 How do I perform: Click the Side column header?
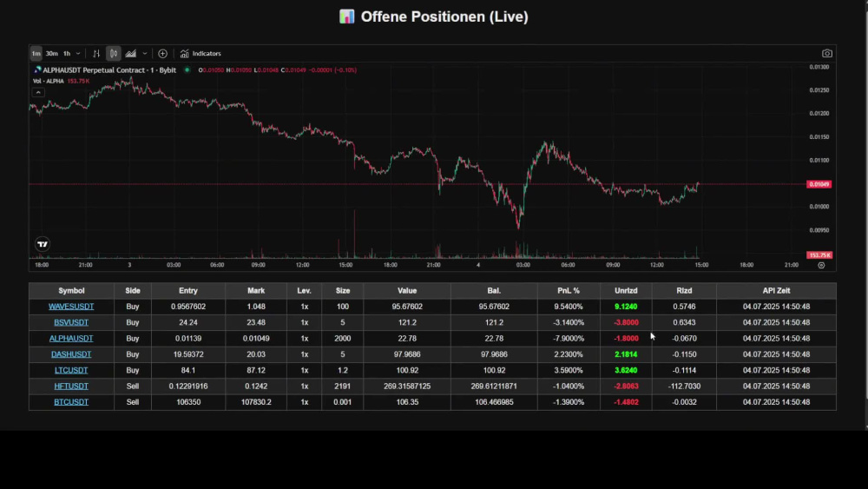pos(133,291)
